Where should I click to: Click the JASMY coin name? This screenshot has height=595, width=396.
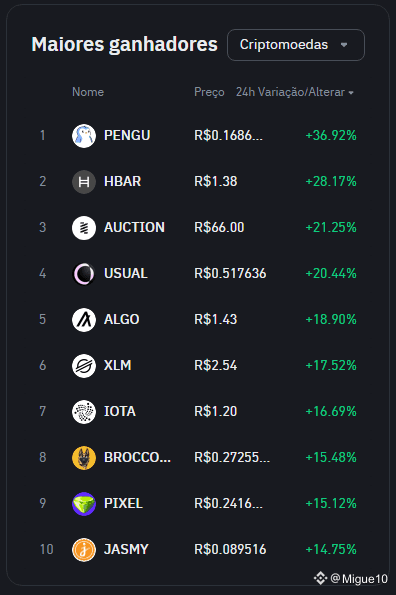point(126,549)
